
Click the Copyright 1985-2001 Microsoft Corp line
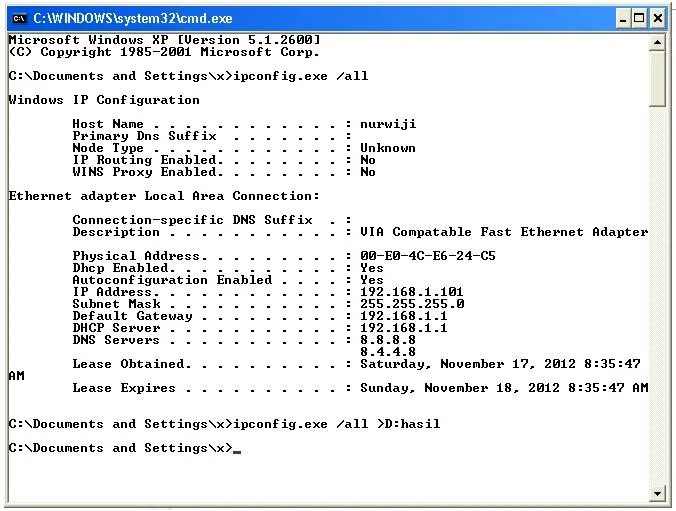(164, 52)
